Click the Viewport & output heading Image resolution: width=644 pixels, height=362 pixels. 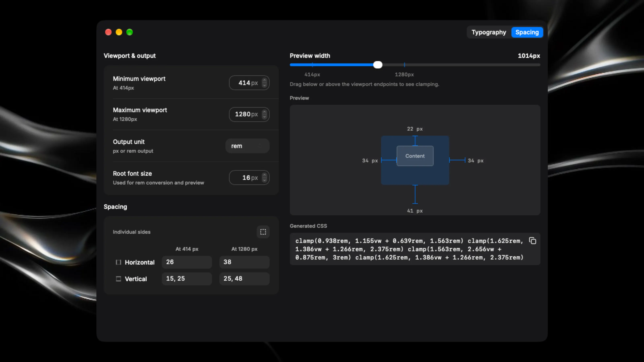pyautogui.click(x=129, y=56)
